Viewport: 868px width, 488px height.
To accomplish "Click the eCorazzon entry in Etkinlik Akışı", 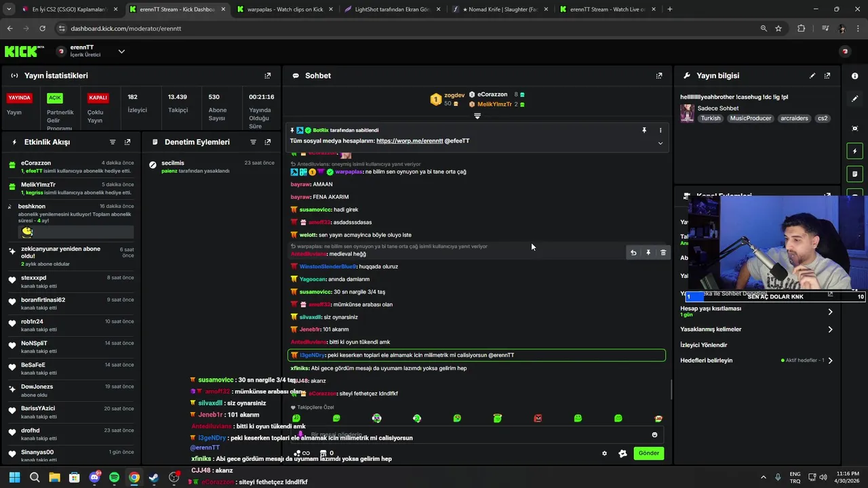I will (x=71, y=167).
